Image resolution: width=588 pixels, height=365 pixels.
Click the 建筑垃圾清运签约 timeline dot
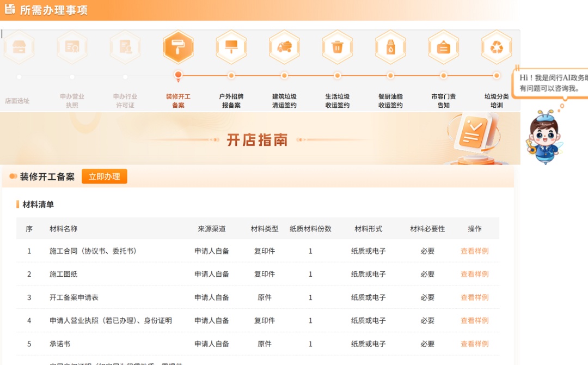click(x=284, y=76)
